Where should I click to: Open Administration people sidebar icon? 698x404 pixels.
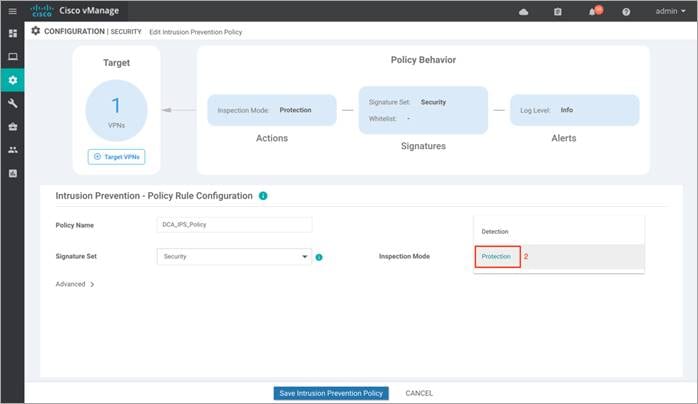point(13,150)
